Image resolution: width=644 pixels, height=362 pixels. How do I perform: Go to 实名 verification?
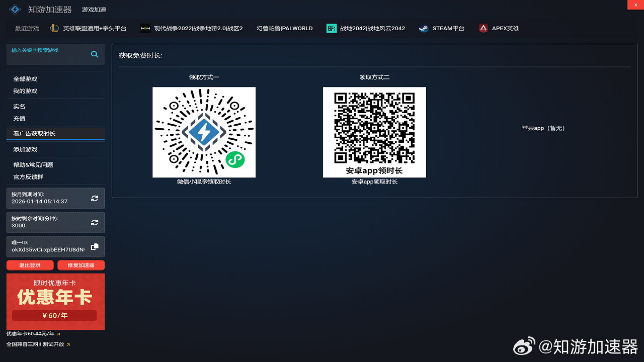pyautogui.click(x=19, y=107)
